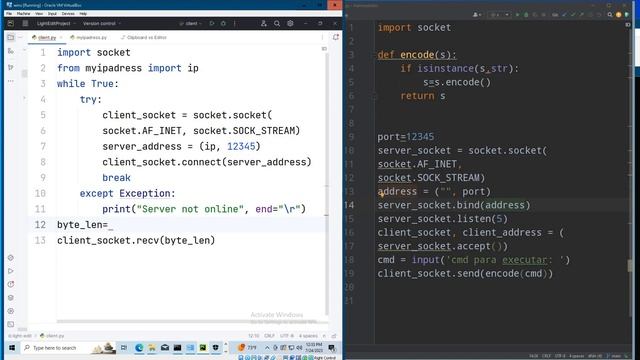
Task: Open the Run tool window in left sidebar
Action: pyautogui.click(x=11, y=271)
